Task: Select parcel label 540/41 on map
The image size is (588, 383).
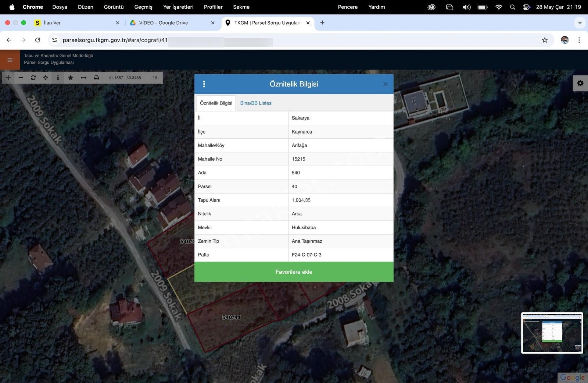Action: (232, 317)
